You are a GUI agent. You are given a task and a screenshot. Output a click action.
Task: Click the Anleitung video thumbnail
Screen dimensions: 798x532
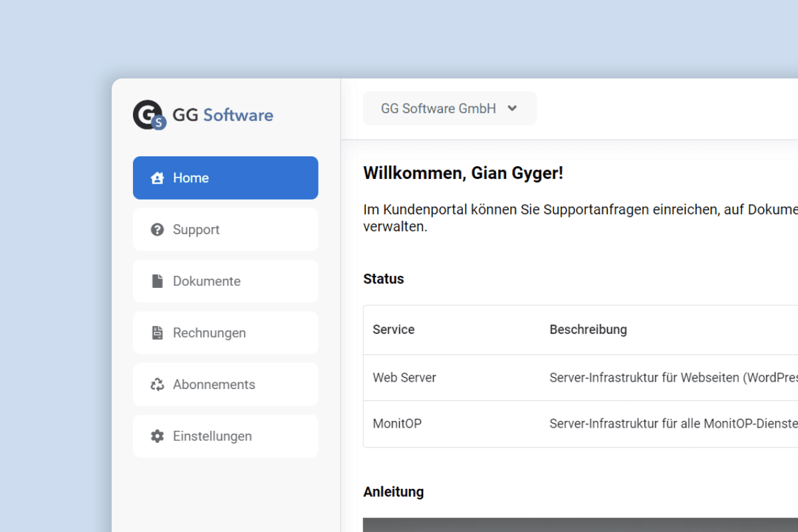pyautogui.click(x=581, y=525)
